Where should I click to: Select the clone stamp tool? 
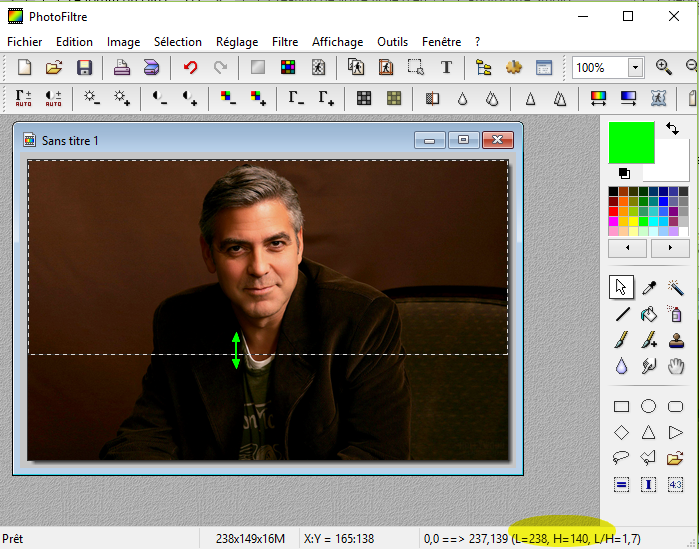click(676, 341)
